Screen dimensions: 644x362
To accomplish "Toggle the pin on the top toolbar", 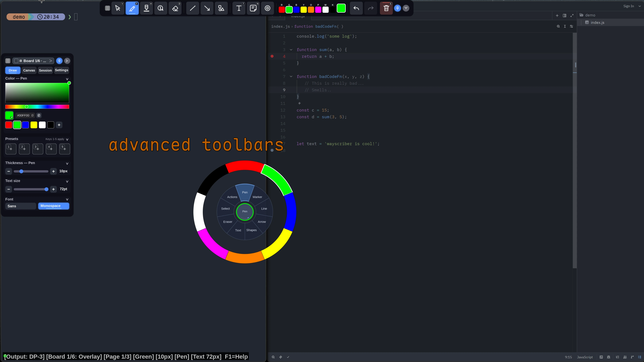I will (x=398, y=8).
